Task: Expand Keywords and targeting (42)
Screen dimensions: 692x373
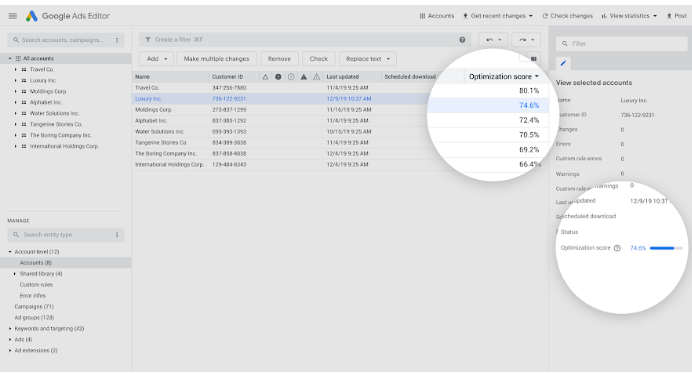Action: pyautogui.click(x=10, y=328)
